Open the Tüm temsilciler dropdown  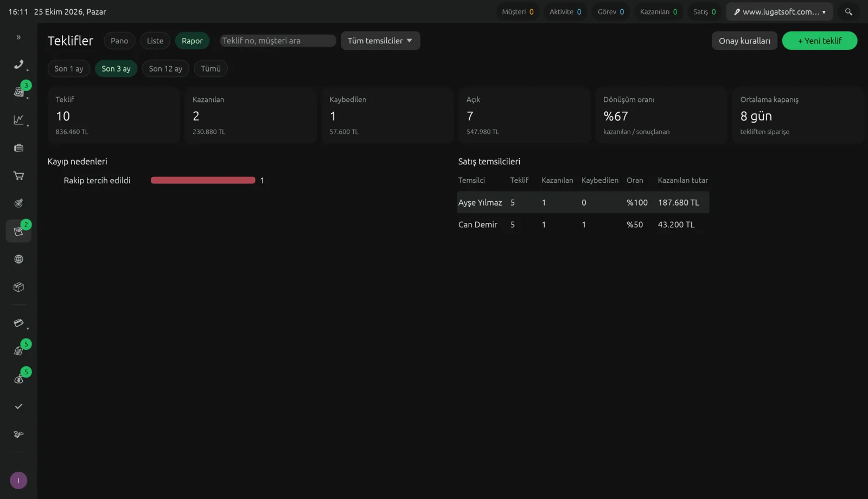coord(380,41)
